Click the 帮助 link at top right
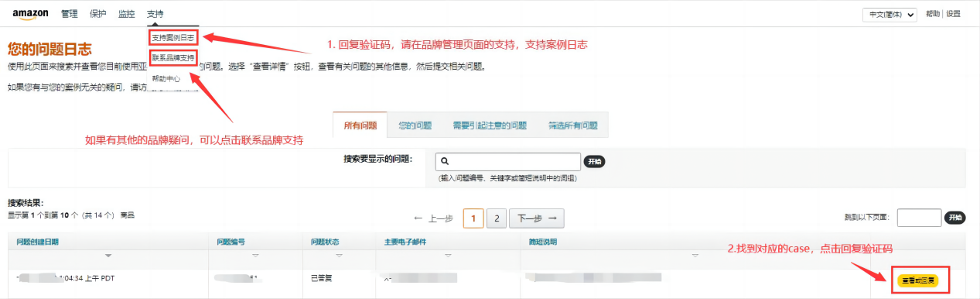The image size is (980, 299). coord(933,14)
